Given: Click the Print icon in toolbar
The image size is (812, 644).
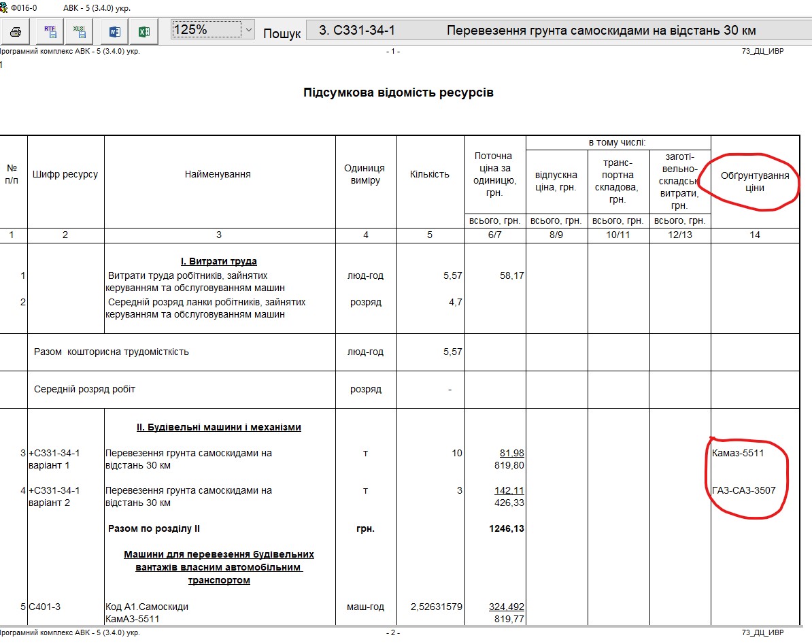Looking at the screenshot, I should (x=16, y=31).
